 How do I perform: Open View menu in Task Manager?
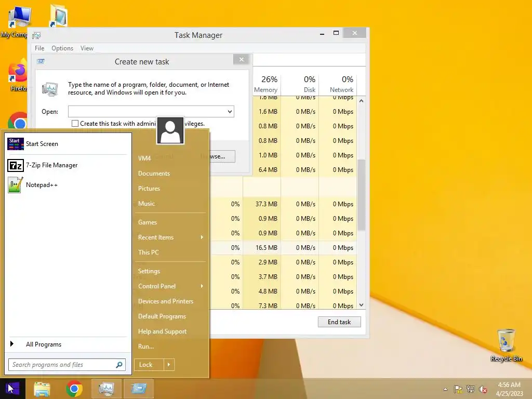(87, 48)
